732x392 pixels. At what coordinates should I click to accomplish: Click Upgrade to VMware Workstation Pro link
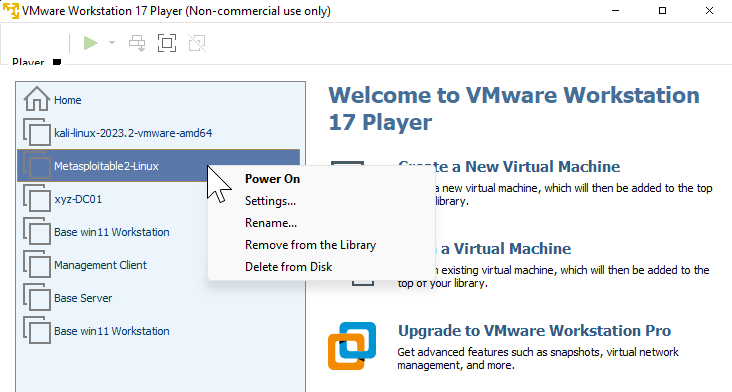(534, 330)
